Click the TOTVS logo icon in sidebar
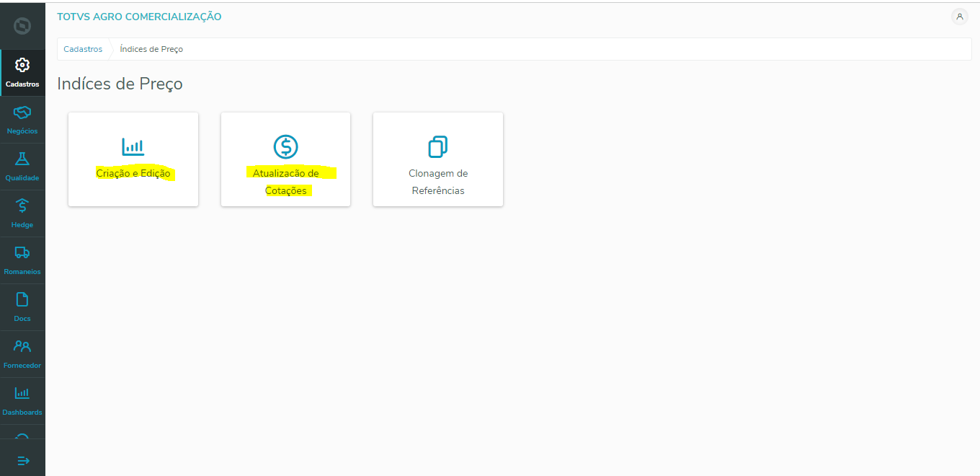This screenshot has height=476, width=980. tap(22, 27)
